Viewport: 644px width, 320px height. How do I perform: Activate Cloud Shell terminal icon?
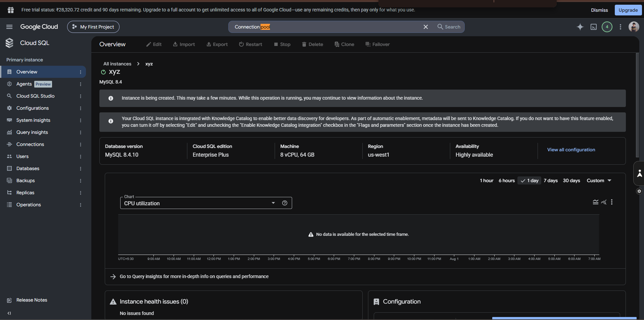pyautogui.click(x=594, y=27)
